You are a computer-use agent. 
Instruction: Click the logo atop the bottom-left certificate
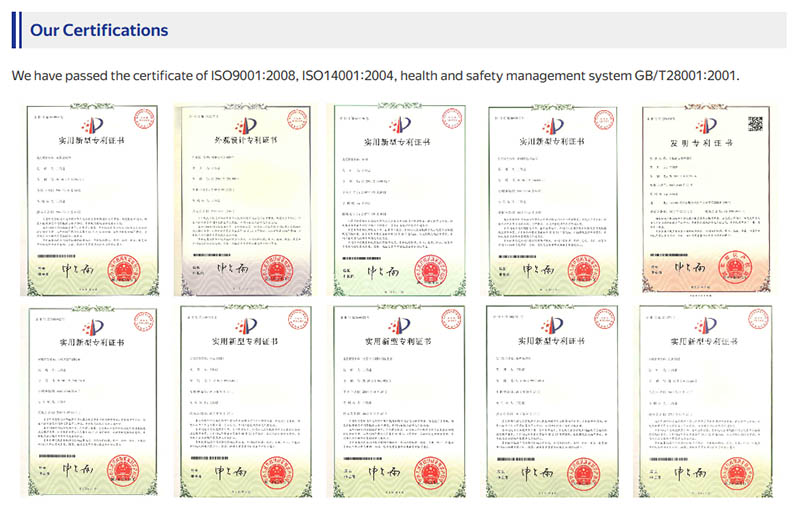(92, 325)
